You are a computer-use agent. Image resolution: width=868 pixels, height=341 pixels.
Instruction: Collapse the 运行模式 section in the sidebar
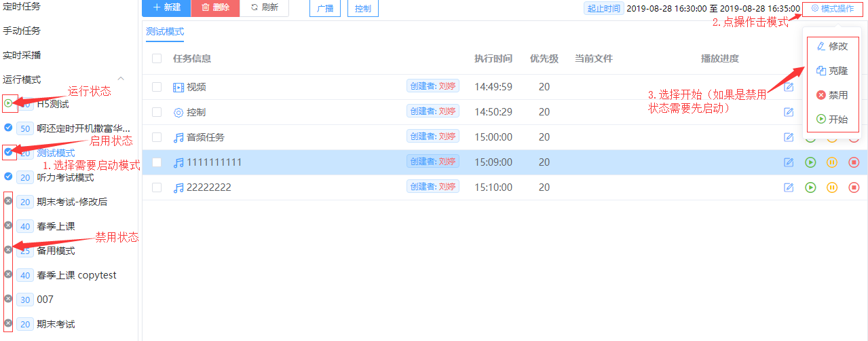(x=121, y=79)
